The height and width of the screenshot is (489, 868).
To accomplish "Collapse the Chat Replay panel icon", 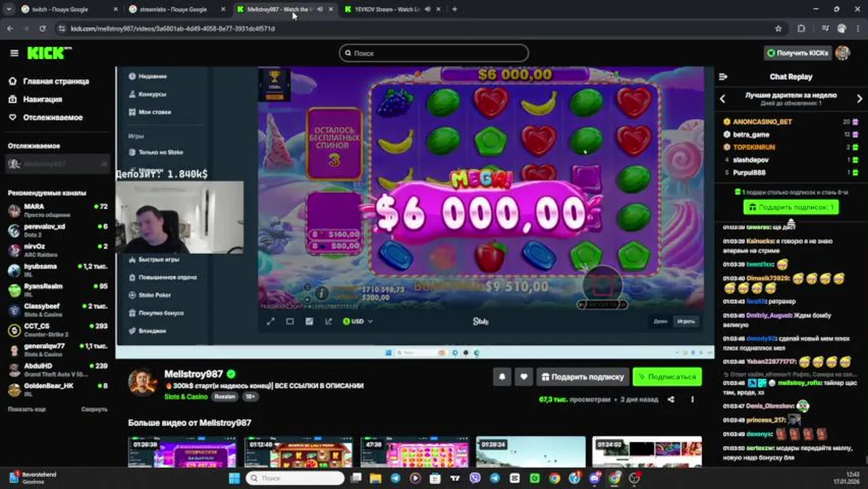I will pos(723,77).
